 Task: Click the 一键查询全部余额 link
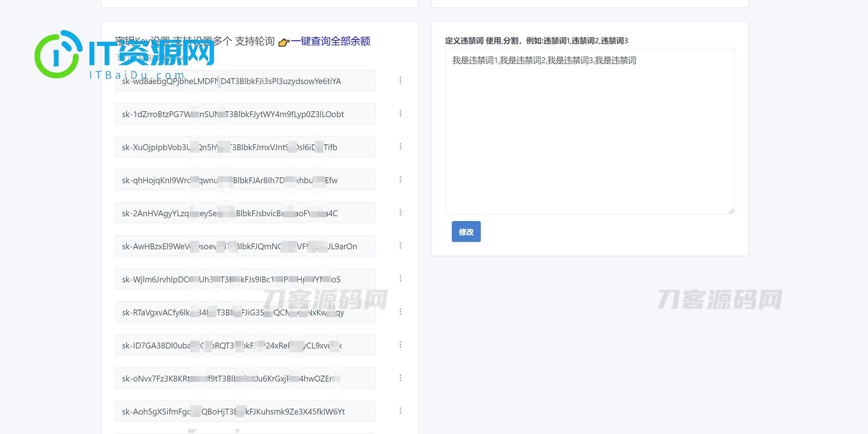pos(331,41)
